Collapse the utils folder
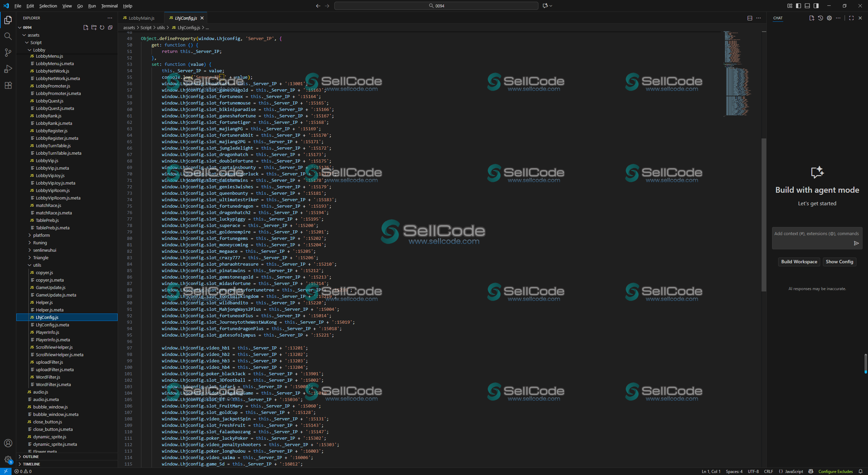 coord(37,265)
